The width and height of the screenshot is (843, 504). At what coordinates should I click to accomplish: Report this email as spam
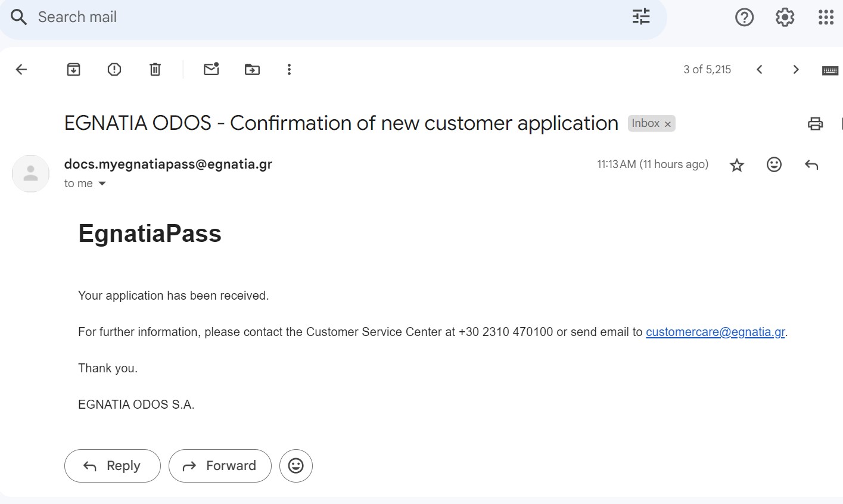(114, 70)
